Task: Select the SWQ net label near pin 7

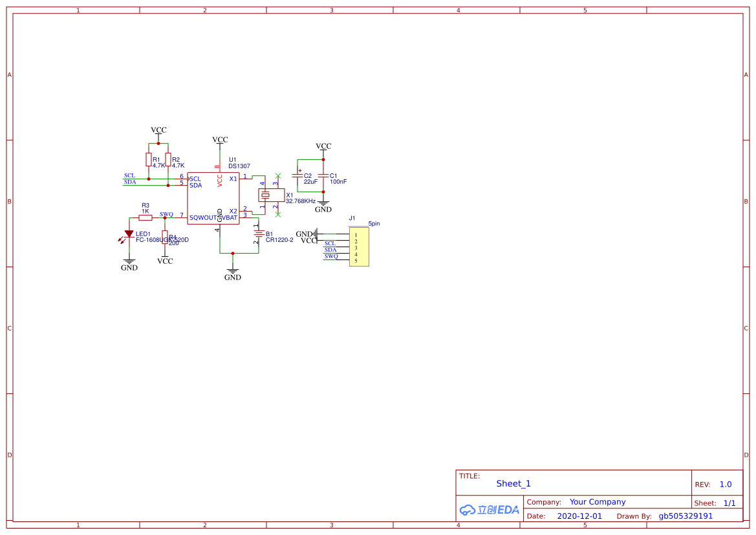Action: coord(166,214)
